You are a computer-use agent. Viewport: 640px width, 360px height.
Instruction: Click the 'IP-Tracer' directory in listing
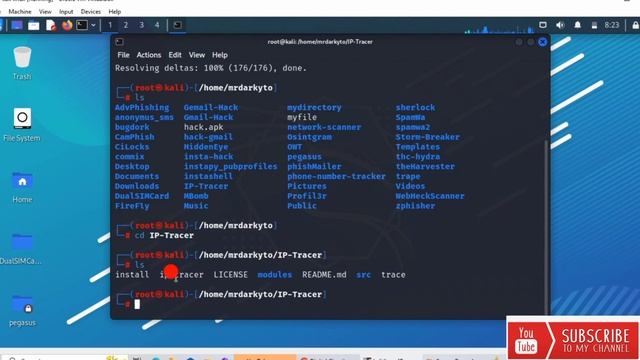206,186
